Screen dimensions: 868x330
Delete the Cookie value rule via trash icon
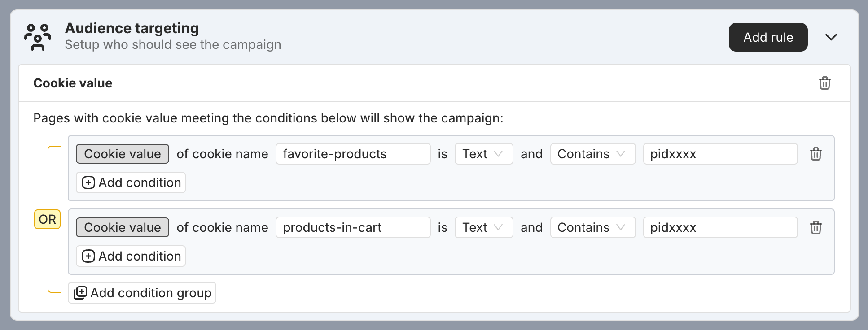pos(824,83)
